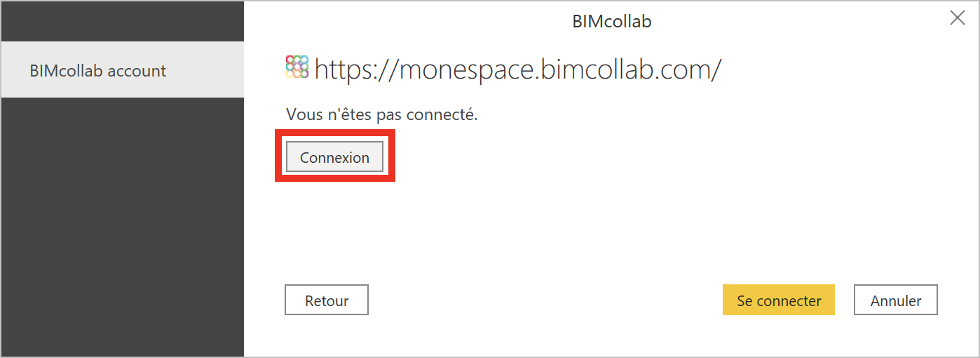Screen dimensions: 980x358
Task: Go back with the Retour button
Action: pos(327,300)
